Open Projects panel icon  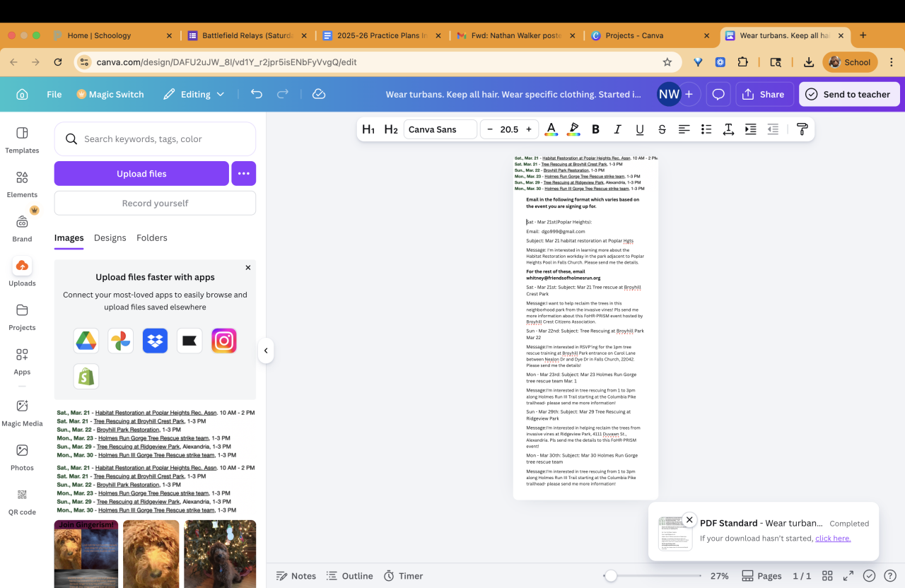22,317
